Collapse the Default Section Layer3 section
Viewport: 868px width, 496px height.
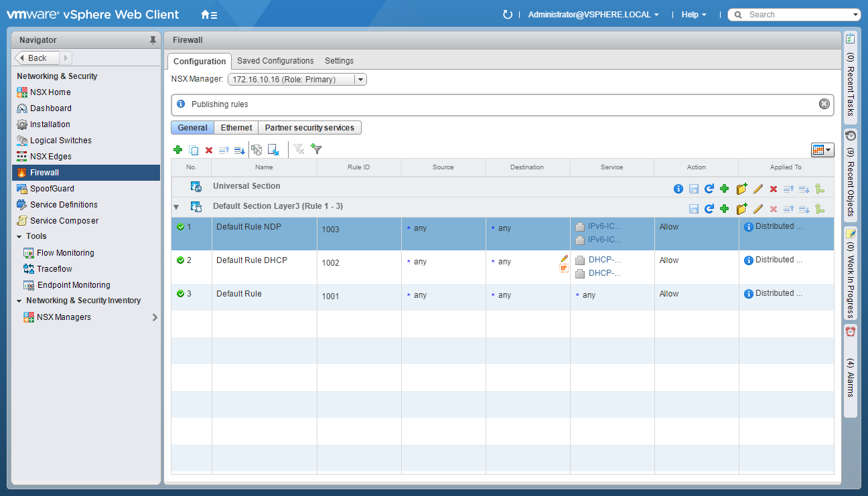pos(176,208)
